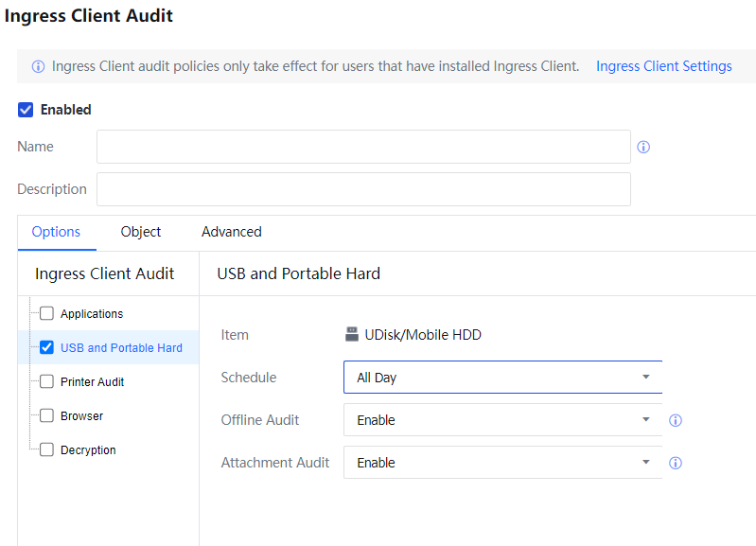Open the Attachment Audit dropdown
This screenshot has height=546, width=756.
[502, 463]
